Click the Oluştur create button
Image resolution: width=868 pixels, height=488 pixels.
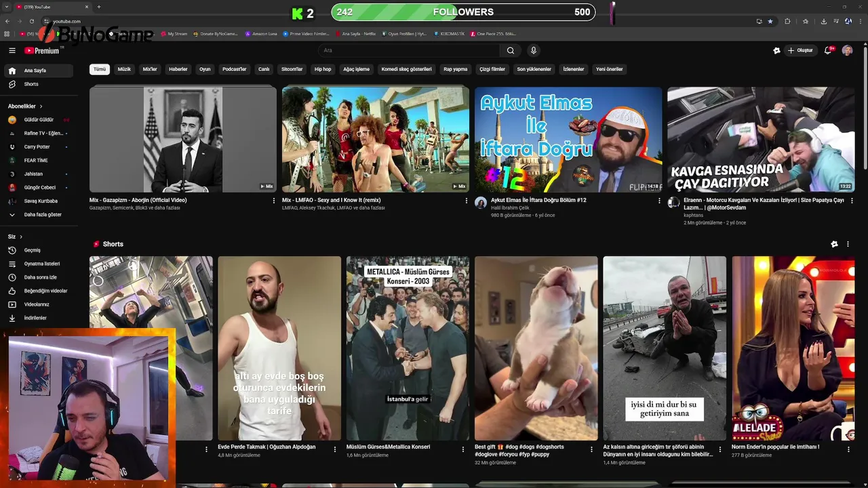click(800, 50)
